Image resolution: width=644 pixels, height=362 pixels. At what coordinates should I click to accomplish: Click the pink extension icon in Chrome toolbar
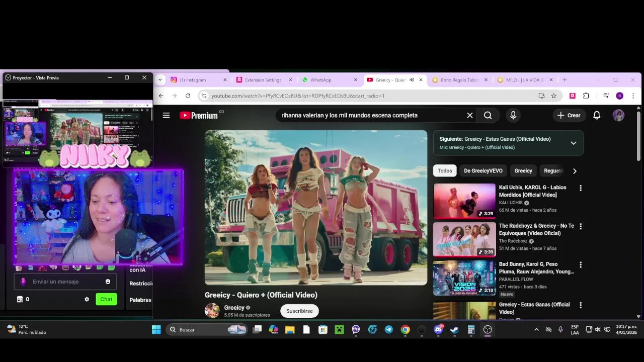pyautogui.click(x=573, y=96)
